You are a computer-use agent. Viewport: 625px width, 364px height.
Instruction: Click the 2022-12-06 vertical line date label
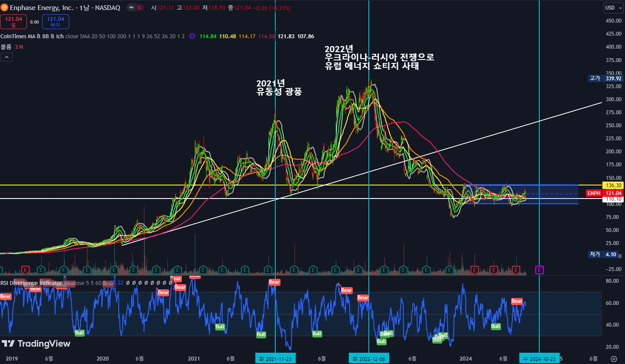(x=369, y=359)
